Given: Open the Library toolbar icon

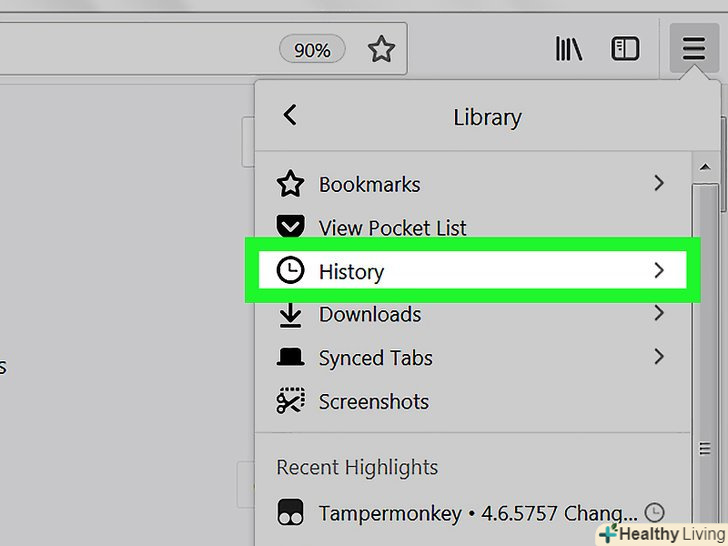Looking at the screenshot, I should tap(568, 49).
